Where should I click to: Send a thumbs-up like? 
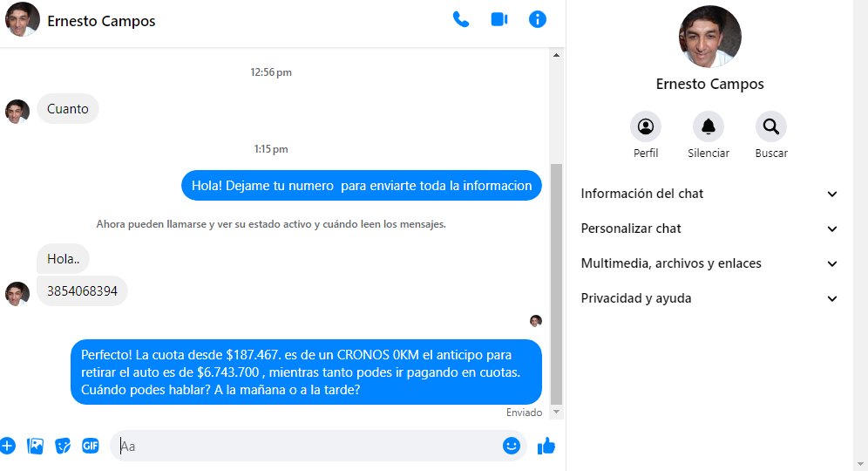point(546,446)
